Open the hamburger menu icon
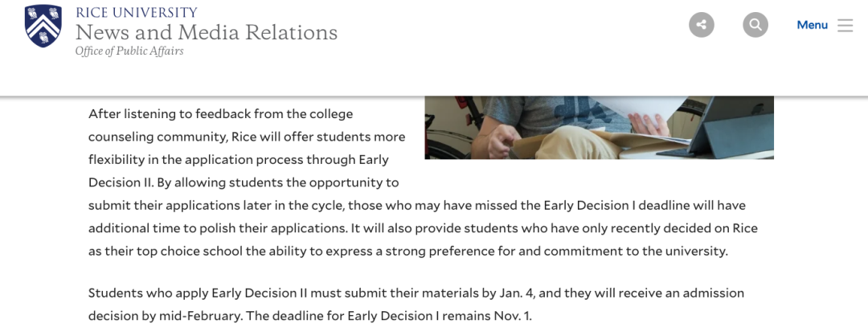The width and height of the screenshot is (868, 336). coord(845,26)
